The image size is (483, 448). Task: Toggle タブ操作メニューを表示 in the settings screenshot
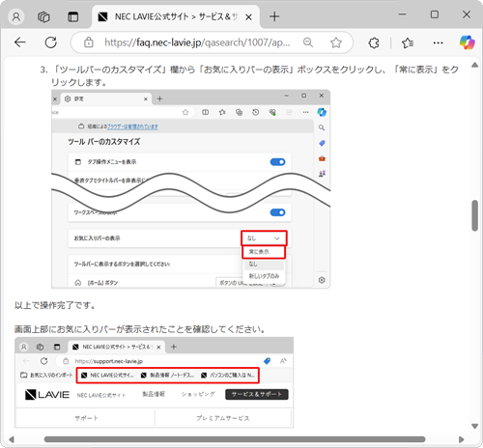coord(277,162)
